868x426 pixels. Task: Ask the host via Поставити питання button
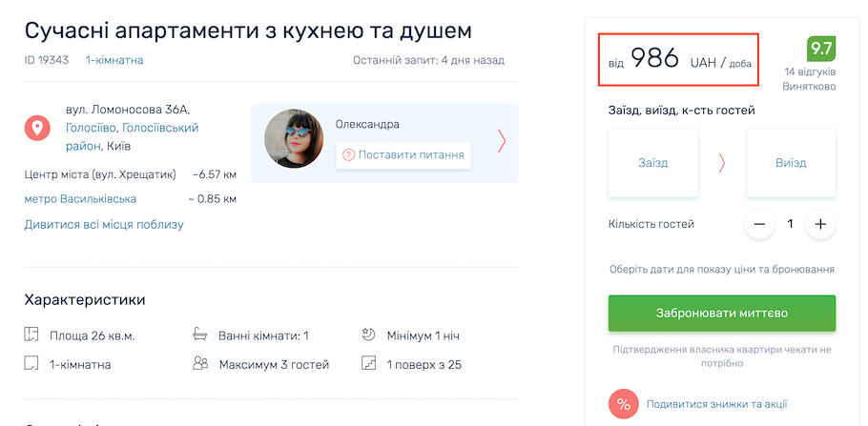pos(403,154)
